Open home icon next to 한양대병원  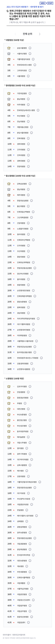click(x=28, y=166)
